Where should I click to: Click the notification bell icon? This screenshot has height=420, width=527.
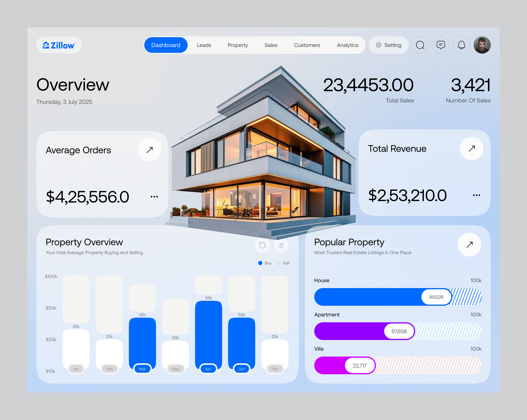(x=461, y=45)
